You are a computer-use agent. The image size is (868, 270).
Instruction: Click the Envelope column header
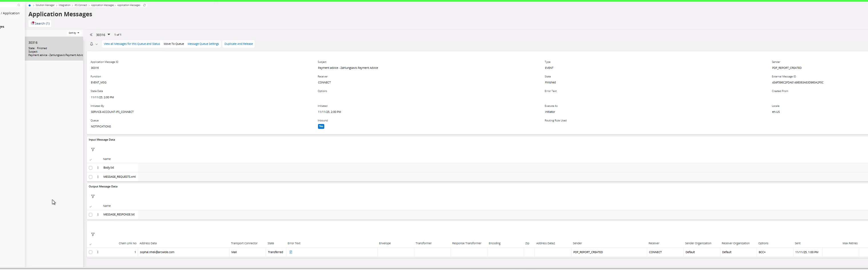coord(385,243)
